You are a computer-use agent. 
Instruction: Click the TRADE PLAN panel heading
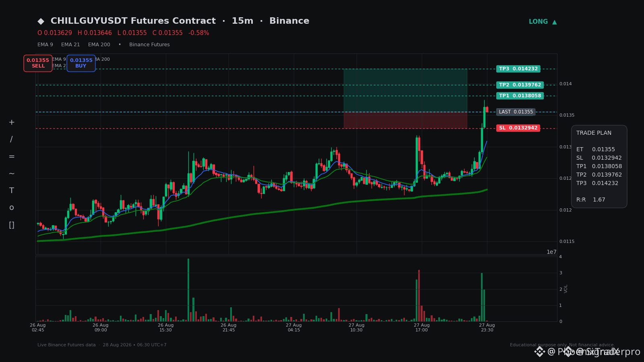[594, 133]
